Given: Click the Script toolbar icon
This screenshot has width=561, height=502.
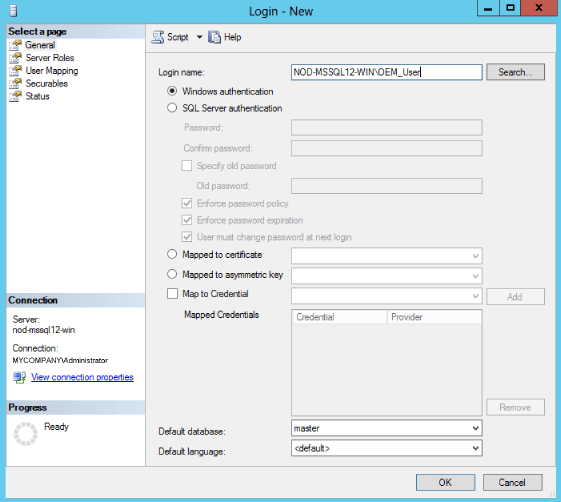Looking at the screenshot, I should [x=158, y=37].
